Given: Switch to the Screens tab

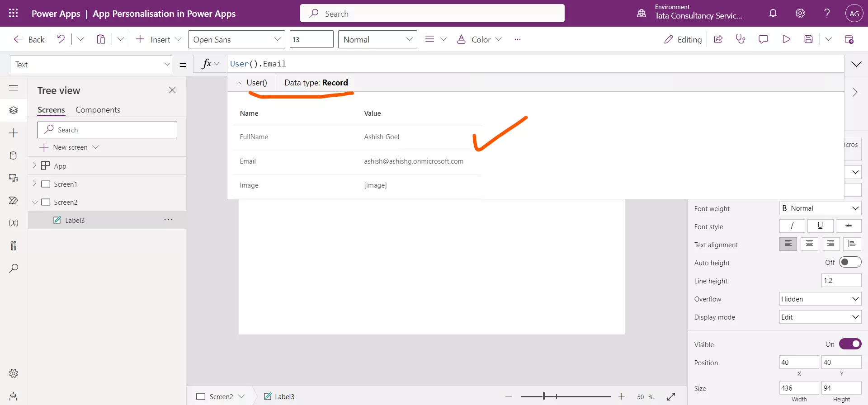Looking at the screenshot, I should tap(51, 110).
